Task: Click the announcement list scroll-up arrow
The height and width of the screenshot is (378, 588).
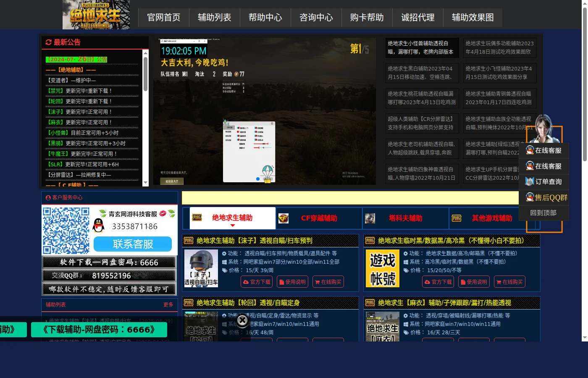Action: pyautogui.click(x=146, y=52)
